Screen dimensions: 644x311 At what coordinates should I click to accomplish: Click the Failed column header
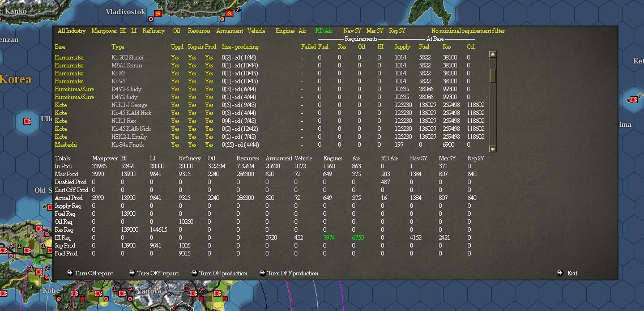308,47
